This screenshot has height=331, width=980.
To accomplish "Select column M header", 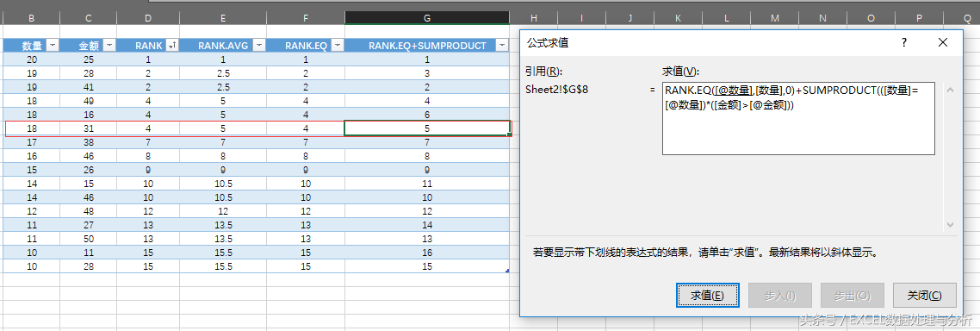I will (775, 19).
